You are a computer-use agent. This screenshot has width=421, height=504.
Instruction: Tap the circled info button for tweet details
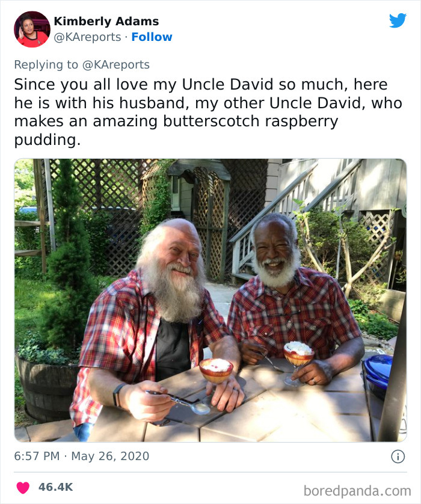pyautogui.click(x=399, y=456)
